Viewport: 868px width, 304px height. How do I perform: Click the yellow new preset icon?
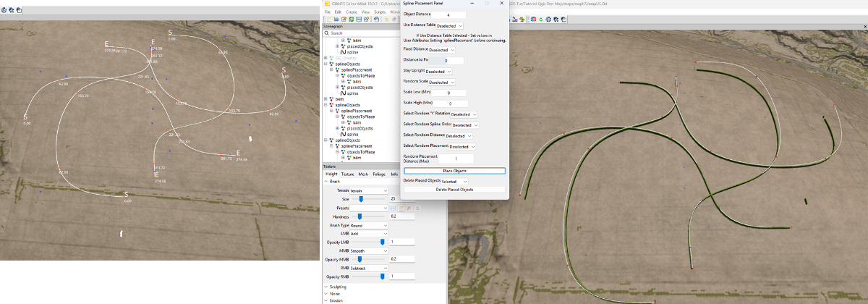(401, 208)
